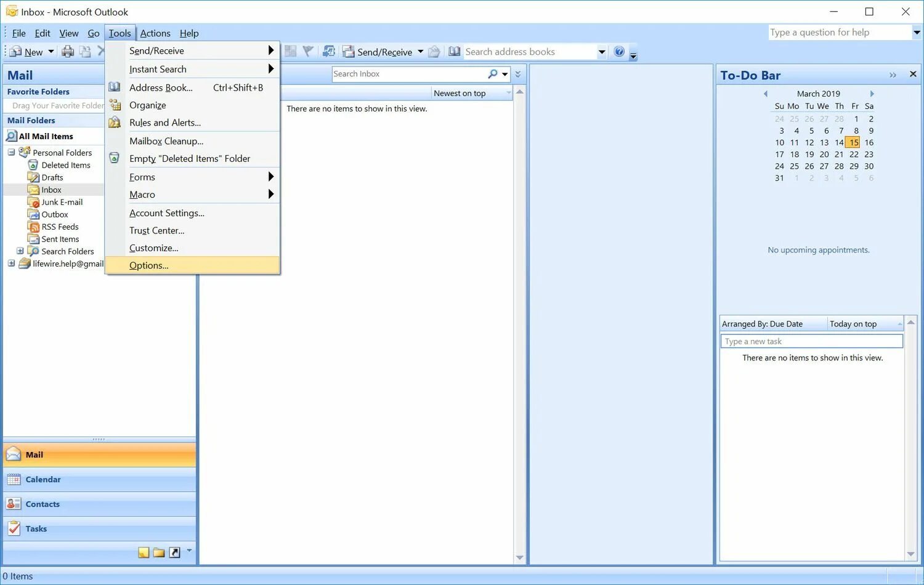The width and height of the screenshot is (924, 585).
Task: Click the Categorize grid toolbar icon
Action: pos(291,52)
